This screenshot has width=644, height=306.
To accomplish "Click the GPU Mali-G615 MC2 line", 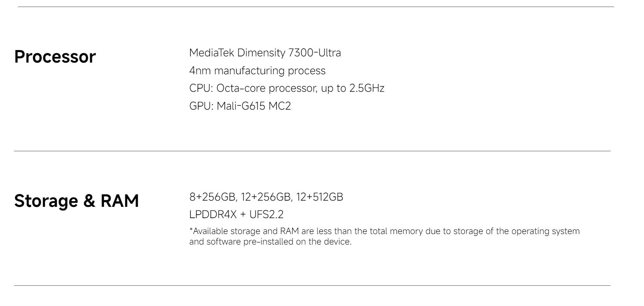I will [240, 106].
